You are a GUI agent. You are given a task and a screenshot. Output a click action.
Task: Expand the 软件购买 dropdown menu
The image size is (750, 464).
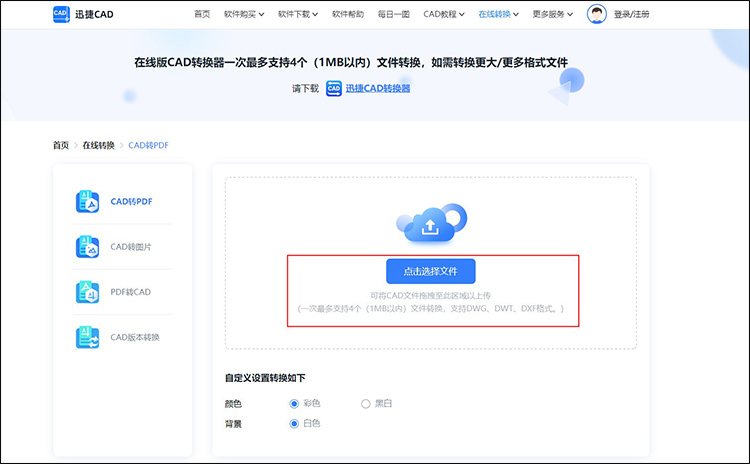coord(244,14)
